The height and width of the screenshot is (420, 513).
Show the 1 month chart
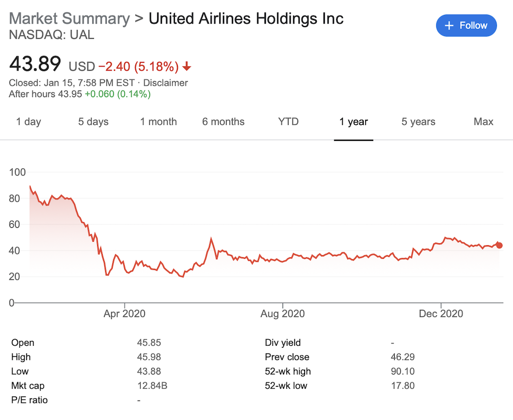158,122
